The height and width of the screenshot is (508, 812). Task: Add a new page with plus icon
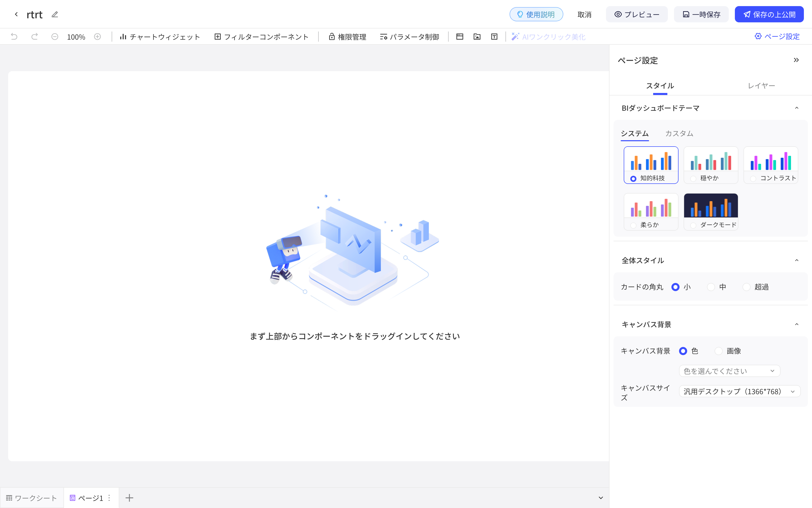pos(129,498)
